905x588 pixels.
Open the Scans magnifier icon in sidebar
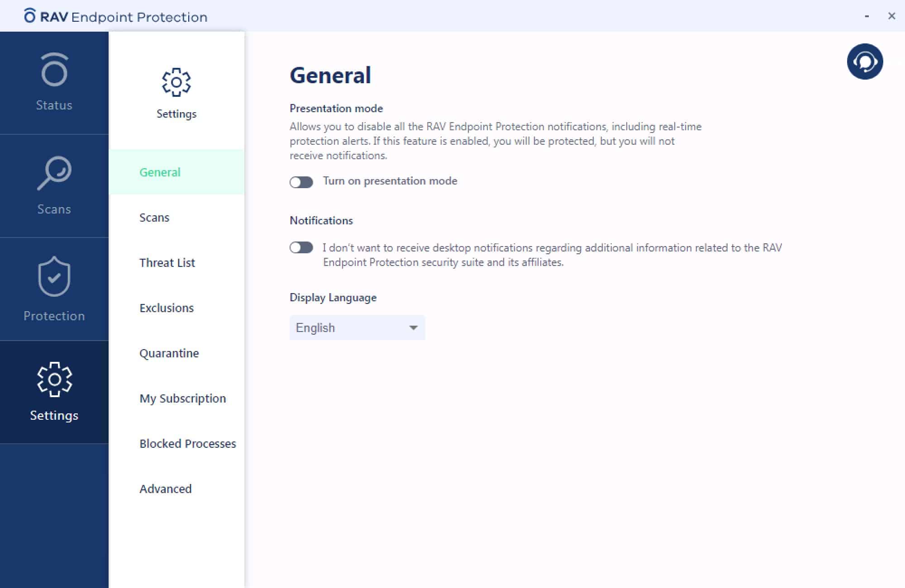point(54,173)
